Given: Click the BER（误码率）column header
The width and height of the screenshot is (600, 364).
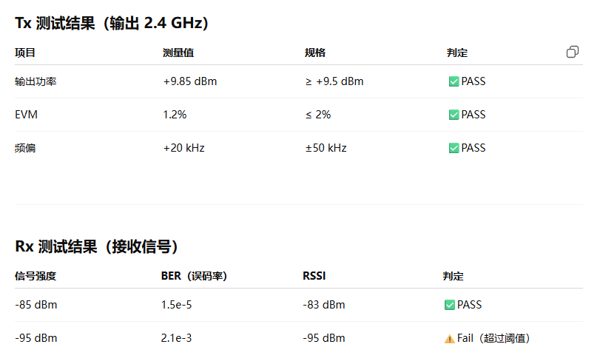Looking at the screenshot, I should 194,276.
